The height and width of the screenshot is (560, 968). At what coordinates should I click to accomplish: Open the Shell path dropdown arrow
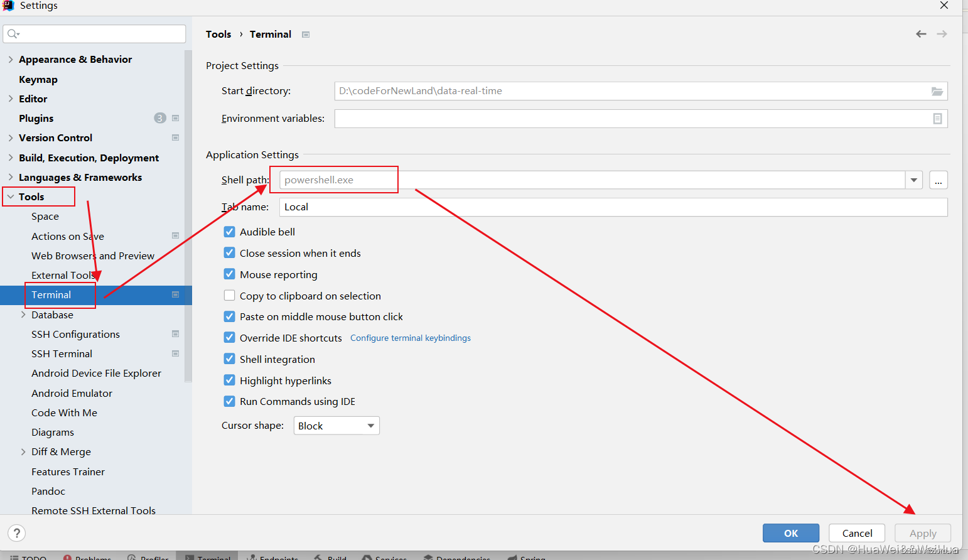[913, 180]
